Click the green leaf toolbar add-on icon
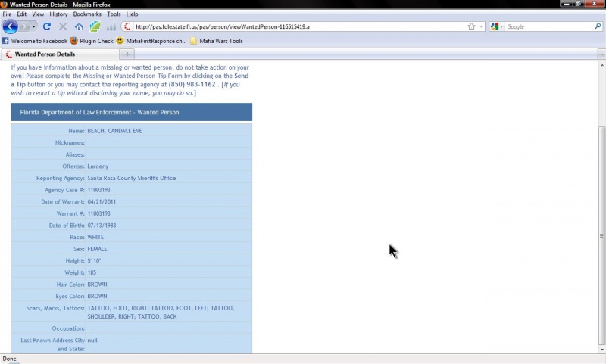This screenshot has height=364, width=606. [95, 26]
